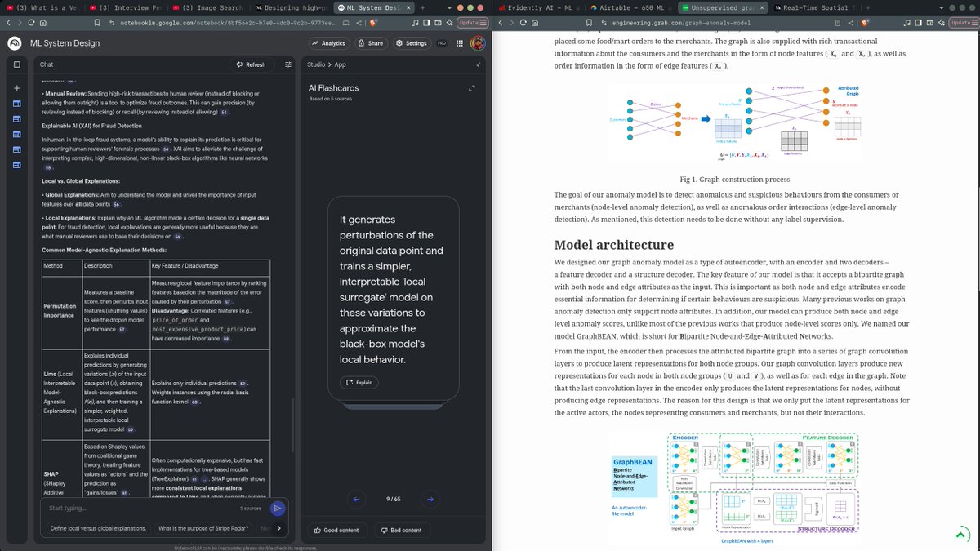Expand flashcards to fullscreen icon

point(471,88)
